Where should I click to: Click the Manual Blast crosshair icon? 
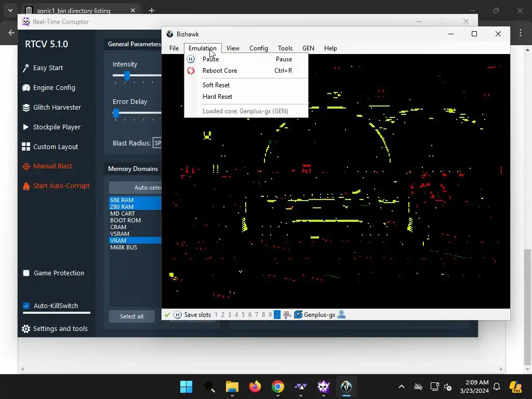[26, 166]
